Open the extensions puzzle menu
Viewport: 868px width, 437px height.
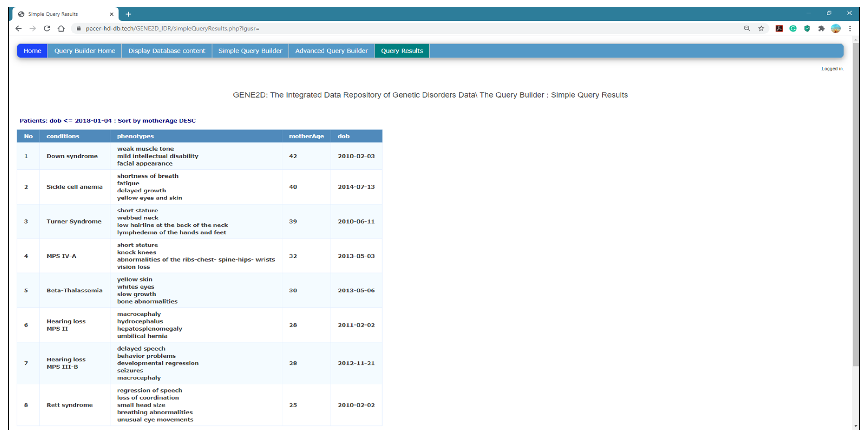tap(821, 29)
